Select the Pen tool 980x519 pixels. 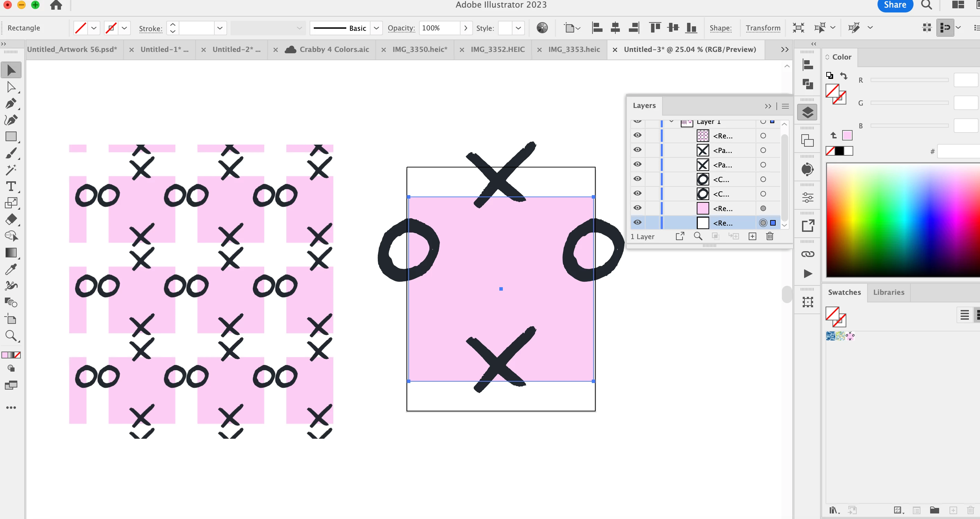[11, 103]
